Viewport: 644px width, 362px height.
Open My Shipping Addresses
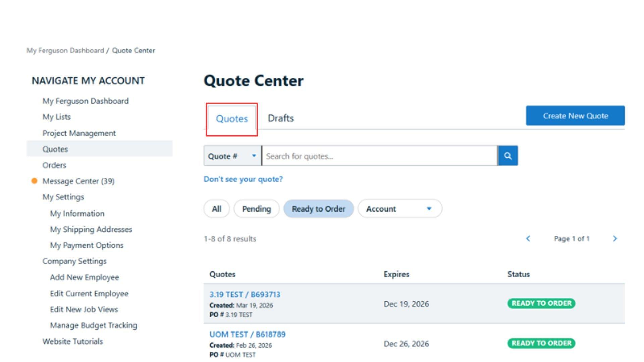point(91,229)
